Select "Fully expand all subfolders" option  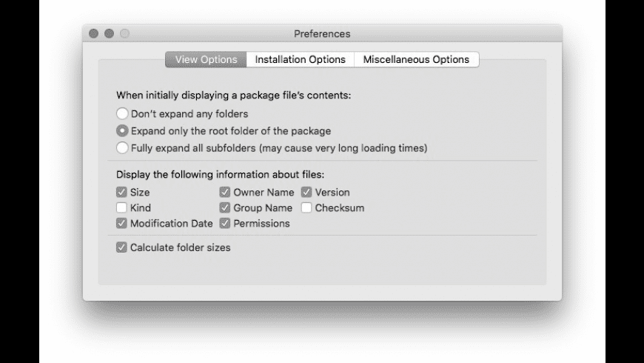click(x=122, y=148)
